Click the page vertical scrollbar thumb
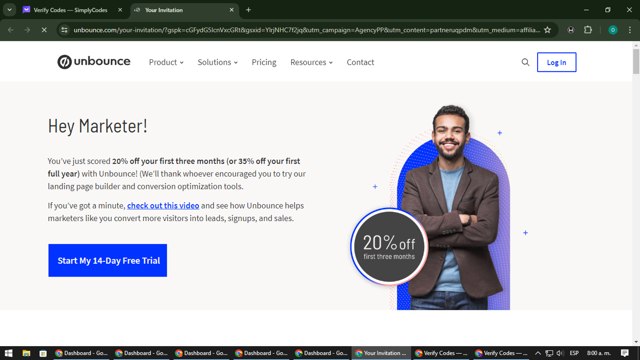This screenshot has height=360, width=640. 636,62
